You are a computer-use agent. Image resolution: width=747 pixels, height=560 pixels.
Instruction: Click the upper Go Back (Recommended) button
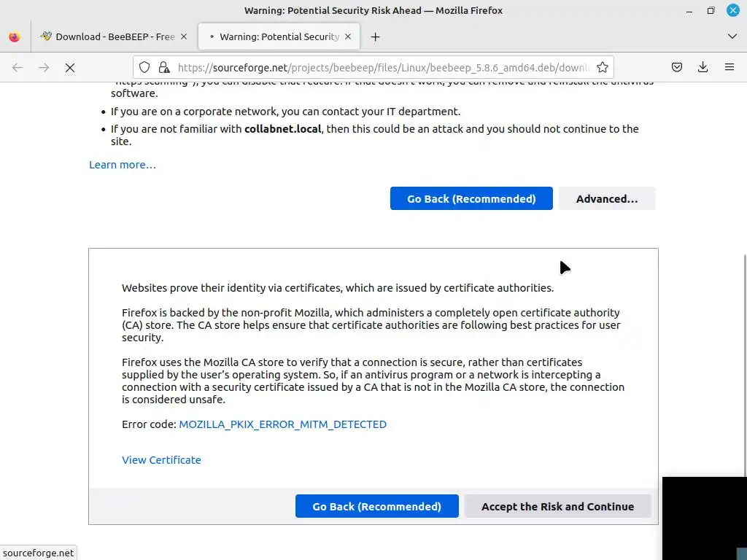(471, 198)
